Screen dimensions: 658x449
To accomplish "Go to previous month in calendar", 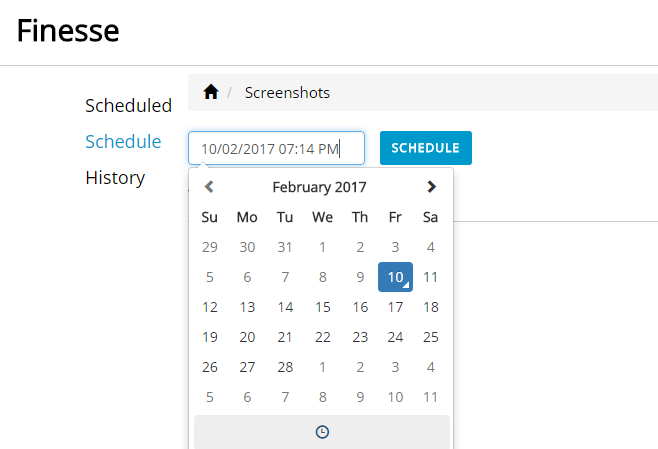I will pos(209,187).
